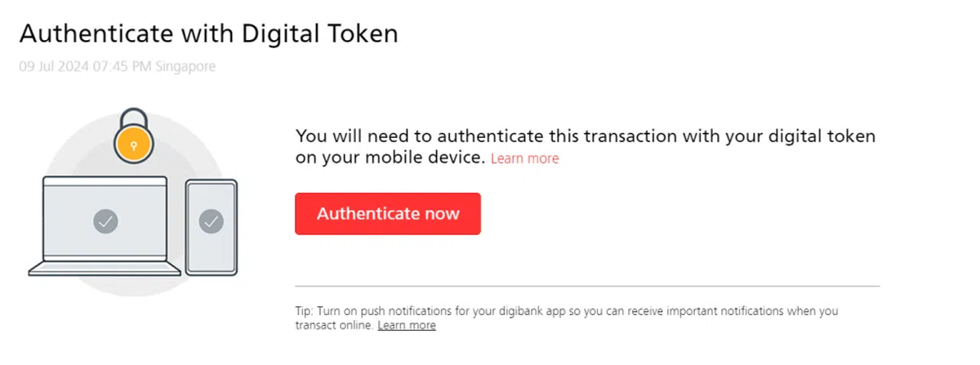Click the orange padlock icon
This screenshot has height=365, width=980.
136,145
